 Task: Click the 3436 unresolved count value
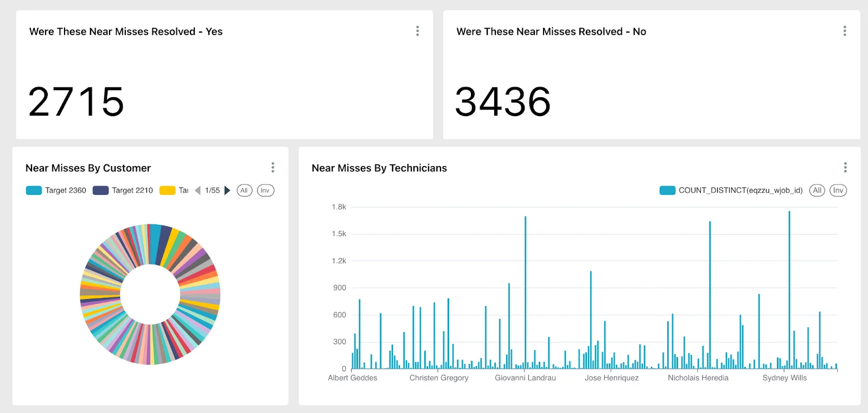click(503, 101)
